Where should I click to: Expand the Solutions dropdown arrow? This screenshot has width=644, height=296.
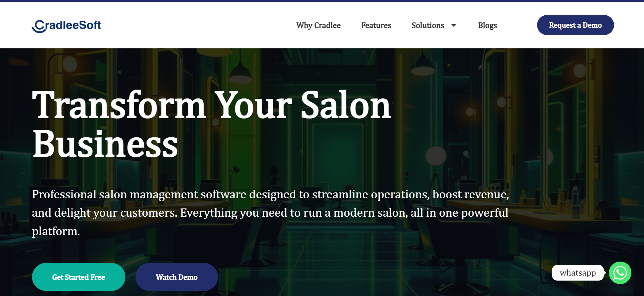[453, 26]
